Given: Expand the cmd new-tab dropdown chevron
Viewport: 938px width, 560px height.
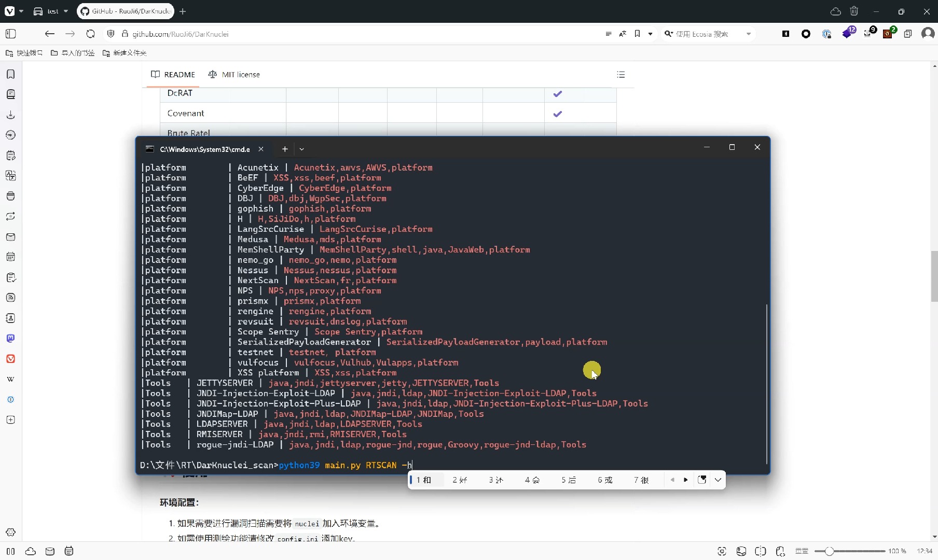Looking at the screenshot, I should pyautogui.click(x=301, y=149).
